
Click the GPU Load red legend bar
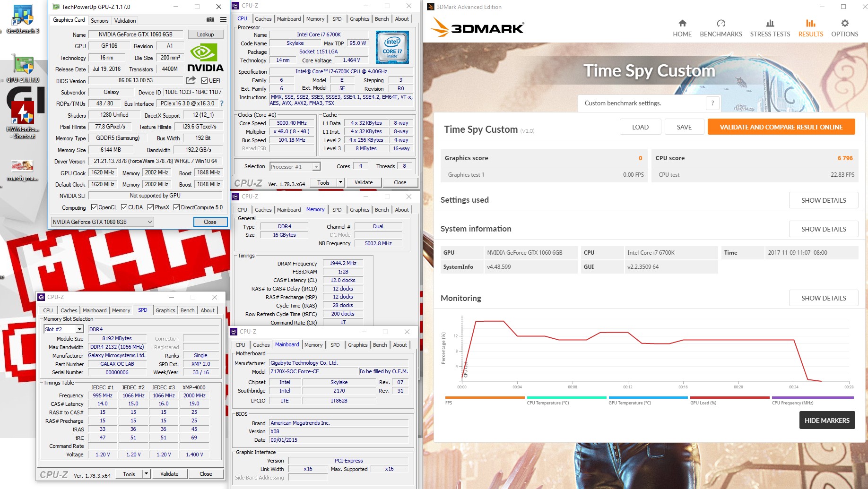[730, 398]
